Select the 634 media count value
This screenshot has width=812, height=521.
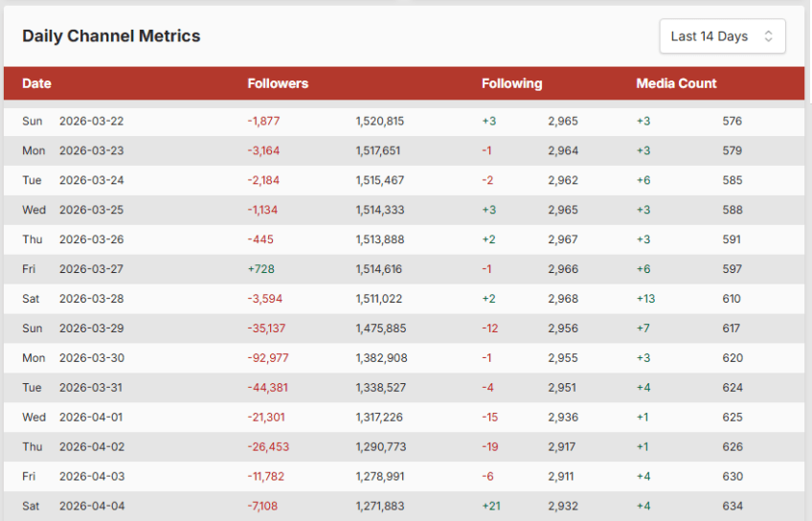tap(732, 506)
